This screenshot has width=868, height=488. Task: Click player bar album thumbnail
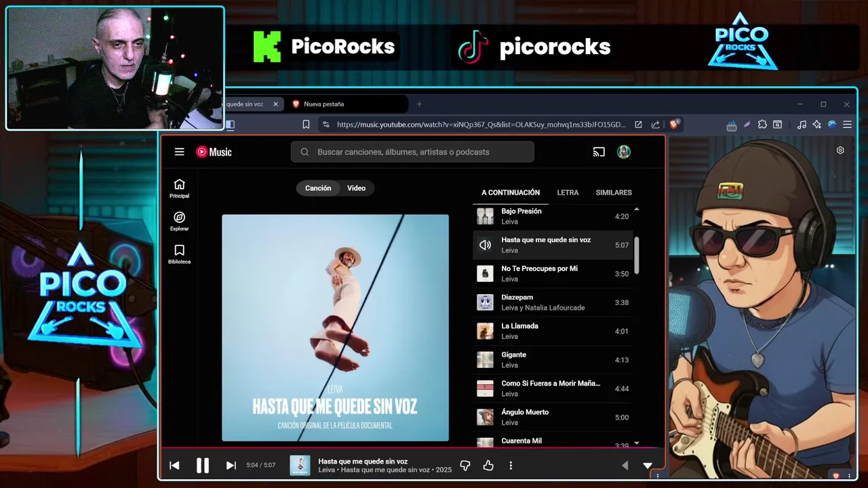[300, 465]
